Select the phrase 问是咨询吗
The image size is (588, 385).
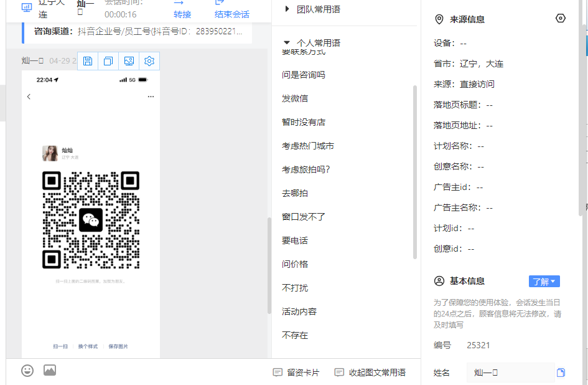pyautogui.click(x=304, y=75)
